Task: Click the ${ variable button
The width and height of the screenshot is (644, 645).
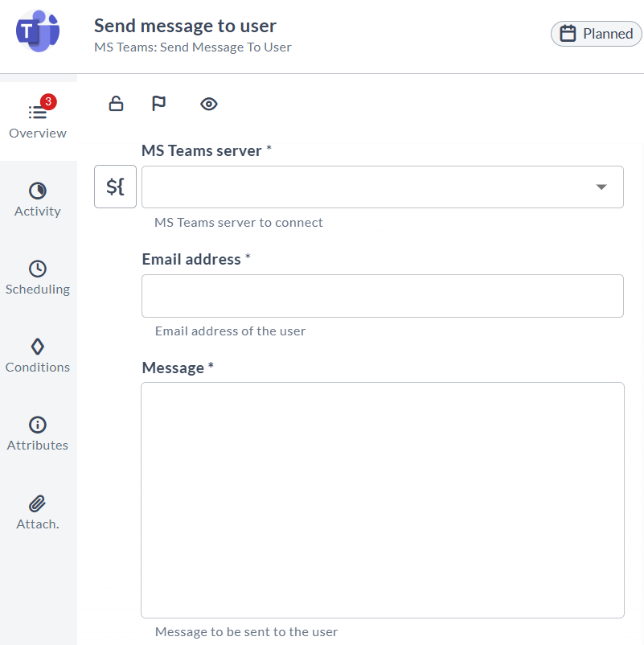Action: click(x=115, y=187)
